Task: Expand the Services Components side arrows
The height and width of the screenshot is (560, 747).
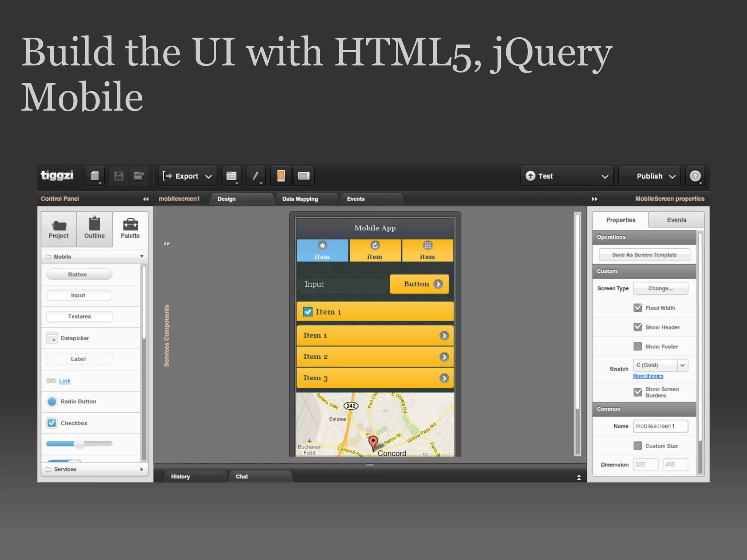Action: click(167, 244)
